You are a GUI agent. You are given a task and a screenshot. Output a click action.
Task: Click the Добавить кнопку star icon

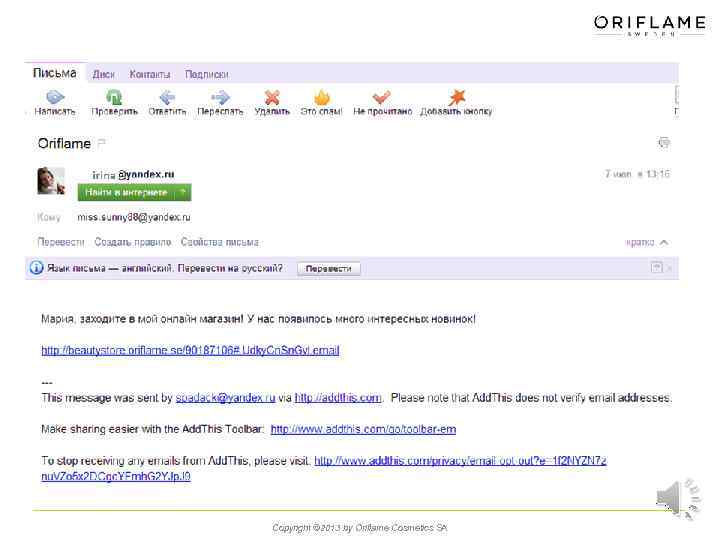point(457,97)
